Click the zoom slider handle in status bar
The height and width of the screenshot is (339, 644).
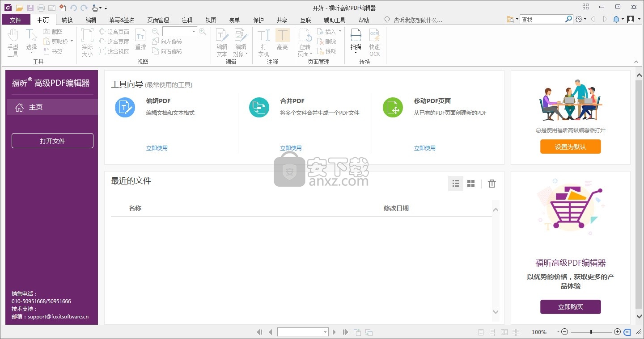(x=591, y=332)
